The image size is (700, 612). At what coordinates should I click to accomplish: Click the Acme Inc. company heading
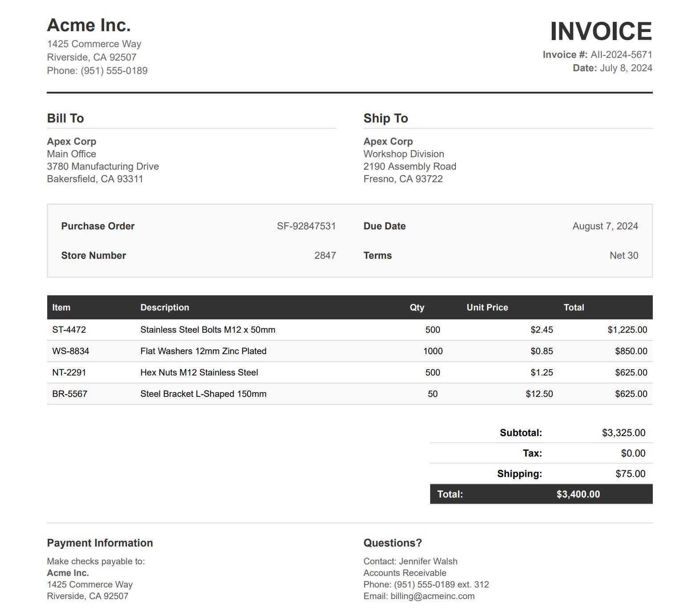click(89, 25)
